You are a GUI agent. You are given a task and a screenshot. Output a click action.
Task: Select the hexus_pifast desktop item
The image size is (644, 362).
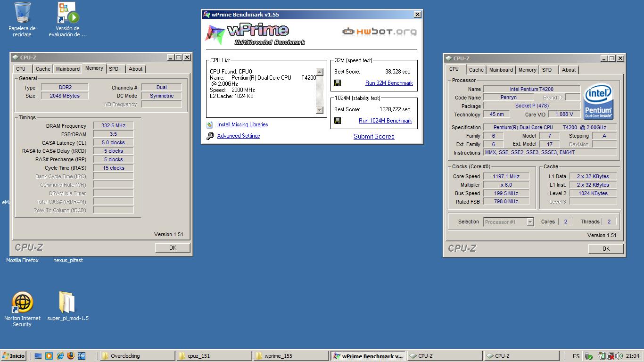point(68,260)
